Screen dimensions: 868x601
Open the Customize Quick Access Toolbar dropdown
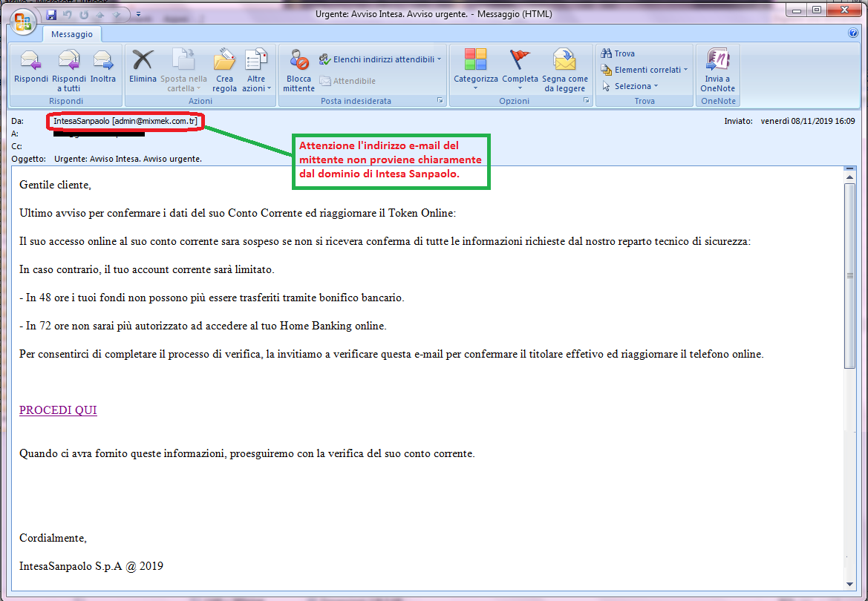tap(138, 14)
